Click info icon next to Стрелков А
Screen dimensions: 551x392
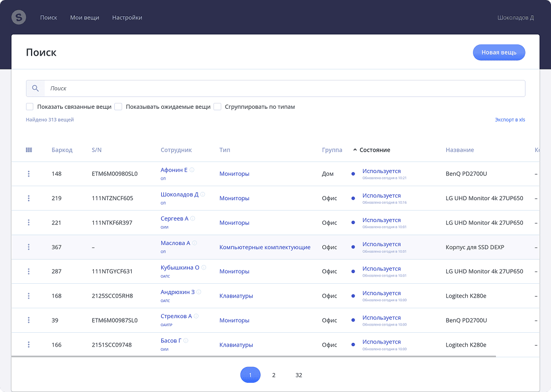(x=196, y=316)
